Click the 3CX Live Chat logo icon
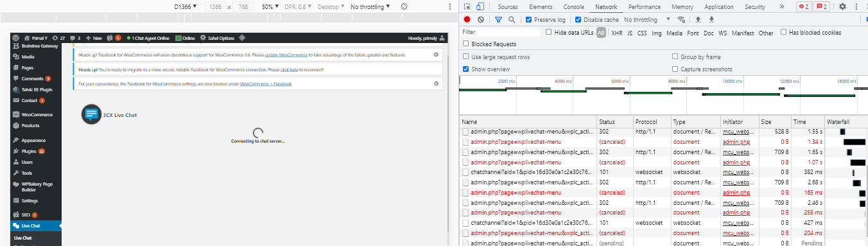 [91, 115]
